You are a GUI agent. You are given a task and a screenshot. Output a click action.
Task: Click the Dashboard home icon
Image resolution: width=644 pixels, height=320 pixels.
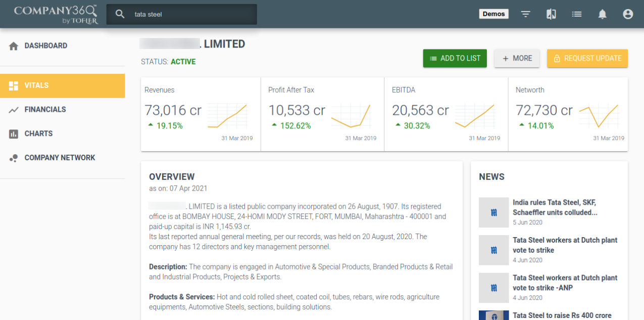[14, 46]
